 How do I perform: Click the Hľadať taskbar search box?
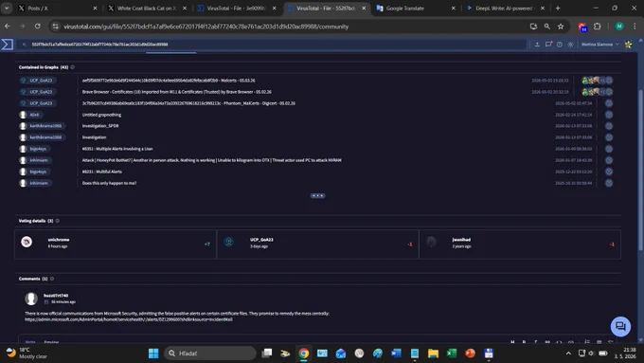(210, 354)
